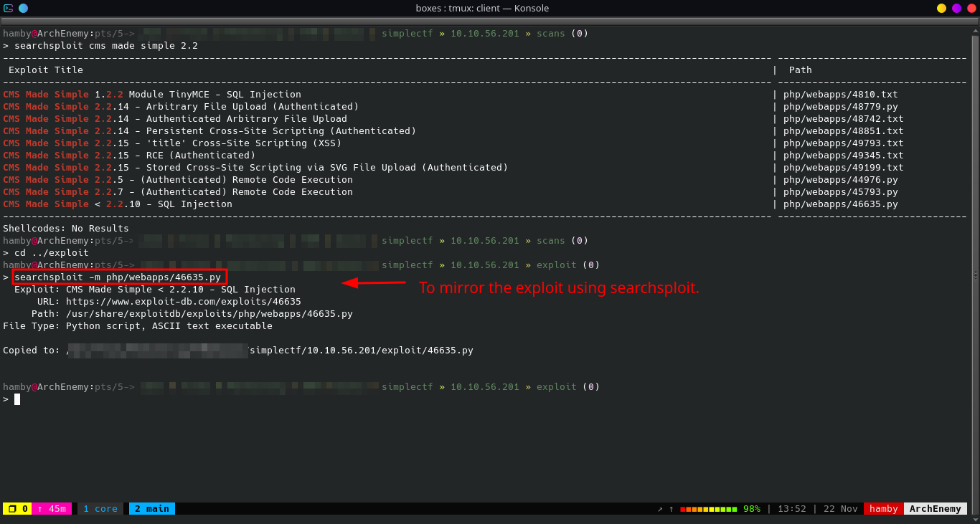980x524 pixels.
Task: Click the command 'searchsploit cms made simple 2.2'
Action: click(106, 45)
